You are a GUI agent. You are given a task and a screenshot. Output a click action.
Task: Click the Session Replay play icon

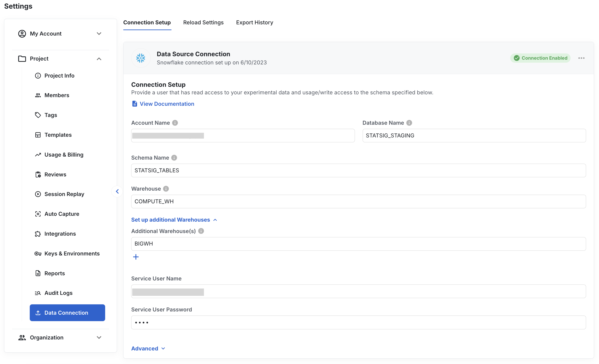38,194
